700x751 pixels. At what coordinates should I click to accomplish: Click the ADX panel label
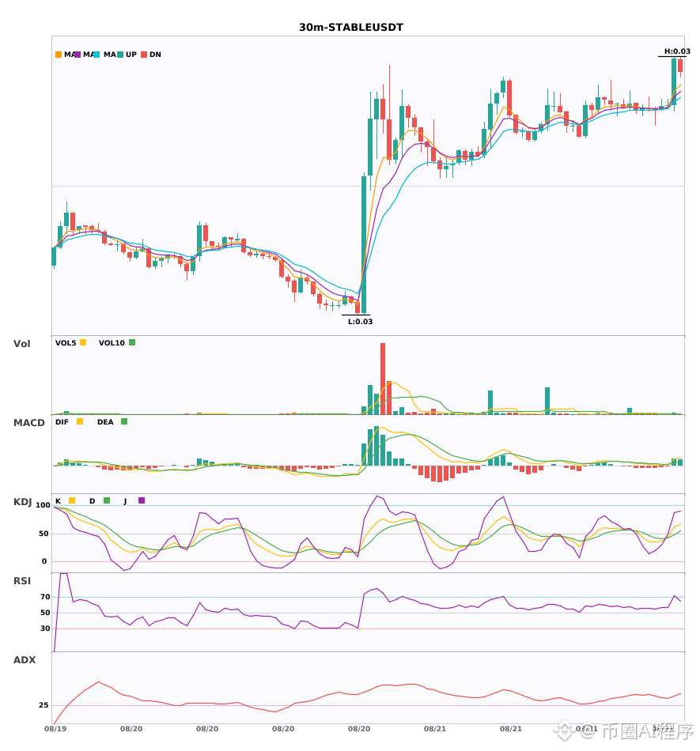coord(25,660)
